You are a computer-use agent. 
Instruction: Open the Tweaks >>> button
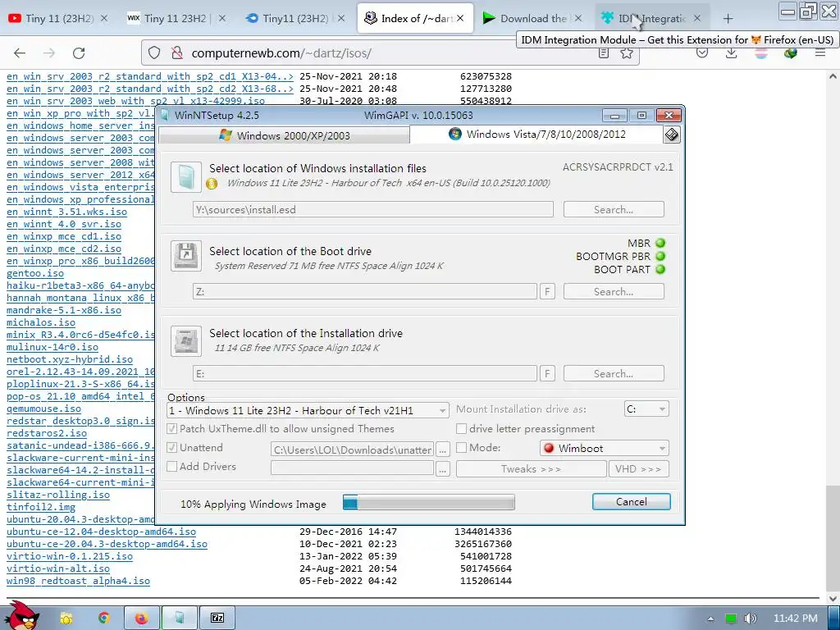[531, 468]
